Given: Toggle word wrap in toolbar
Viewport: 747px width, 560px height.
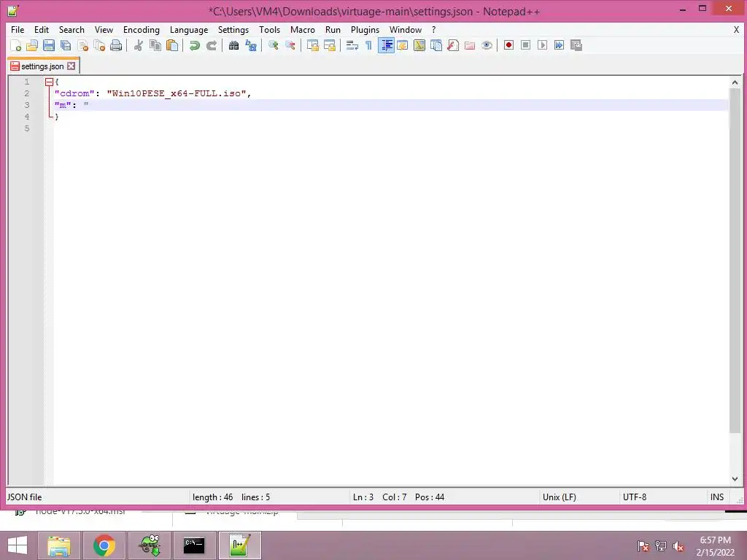Looking at the screenshot, I should pyautogui.click(x=352, y=46).
